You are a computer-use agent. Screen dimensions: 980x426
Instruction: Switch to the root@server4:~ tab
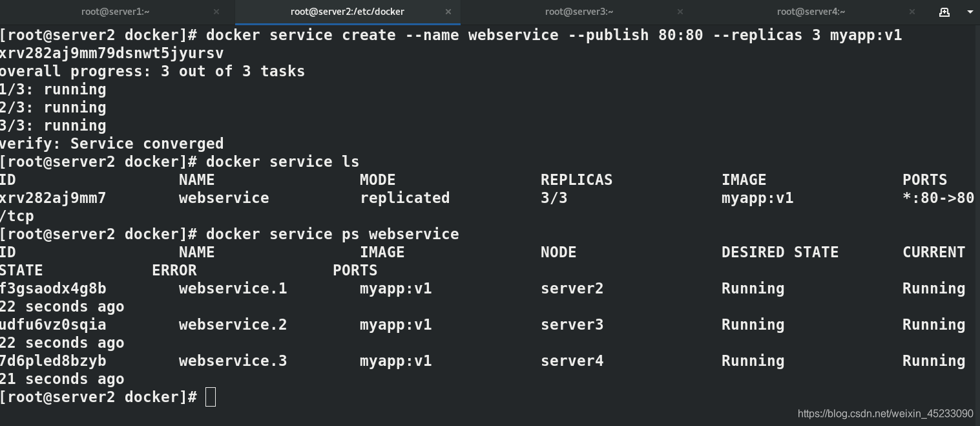[x=811, y=12]
